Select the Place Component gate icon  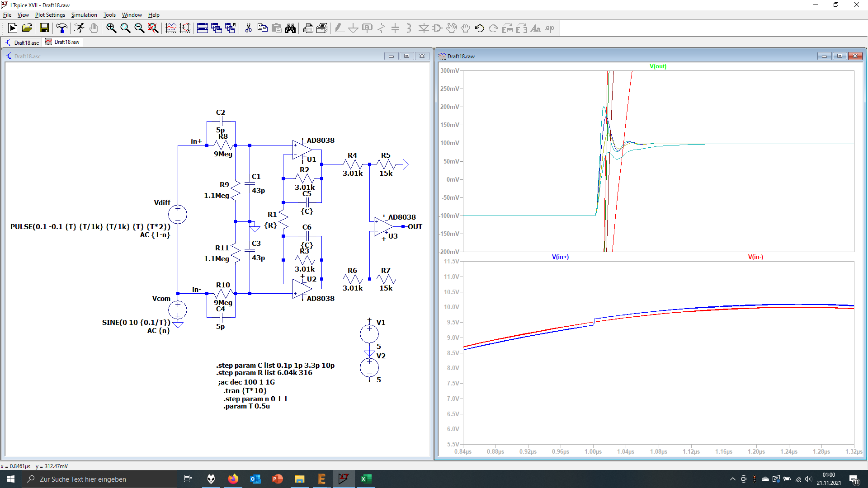pos(437,28)
